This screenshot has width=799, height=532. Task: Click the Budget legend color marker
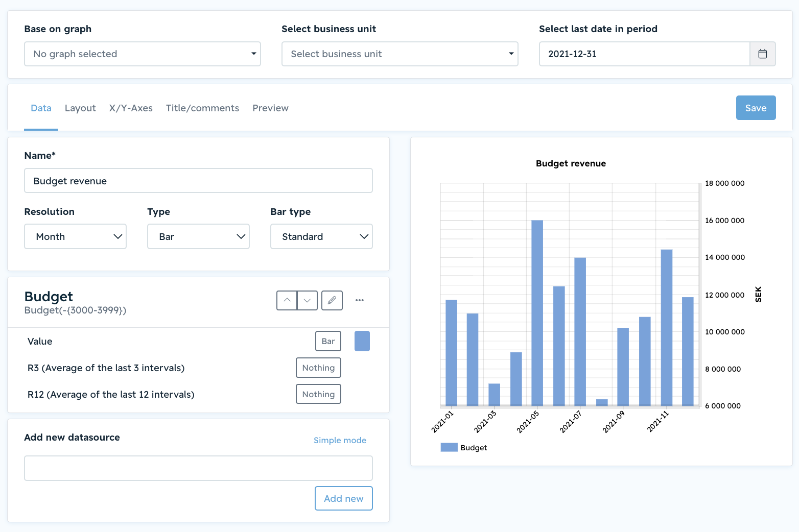coord(449,447)
